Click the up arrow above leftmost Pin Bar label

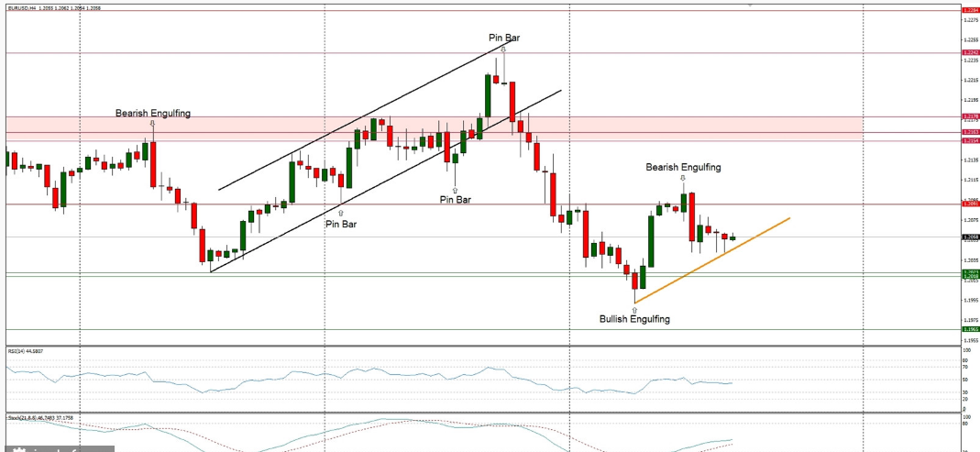341,214
